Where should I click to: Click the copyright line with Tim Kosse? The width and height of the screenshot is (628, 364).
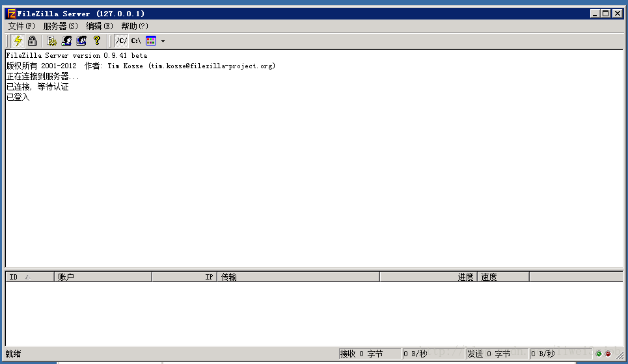141,66
